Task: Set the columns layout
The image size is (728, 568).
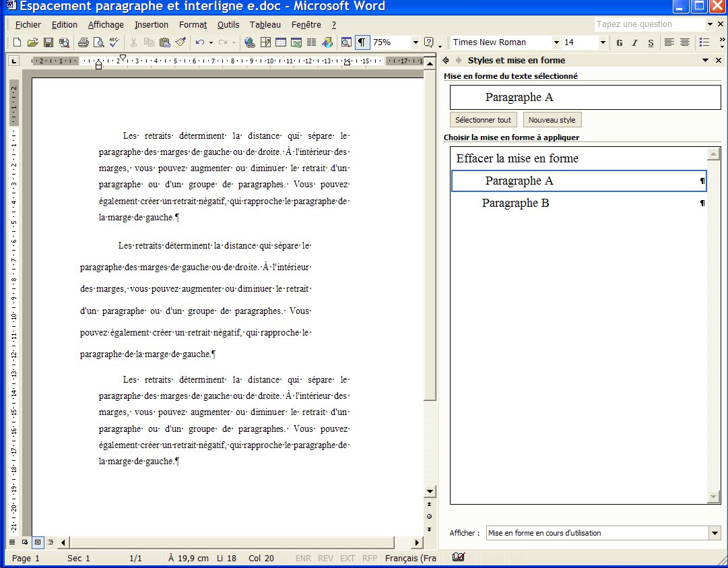Action: coord(312,42)
